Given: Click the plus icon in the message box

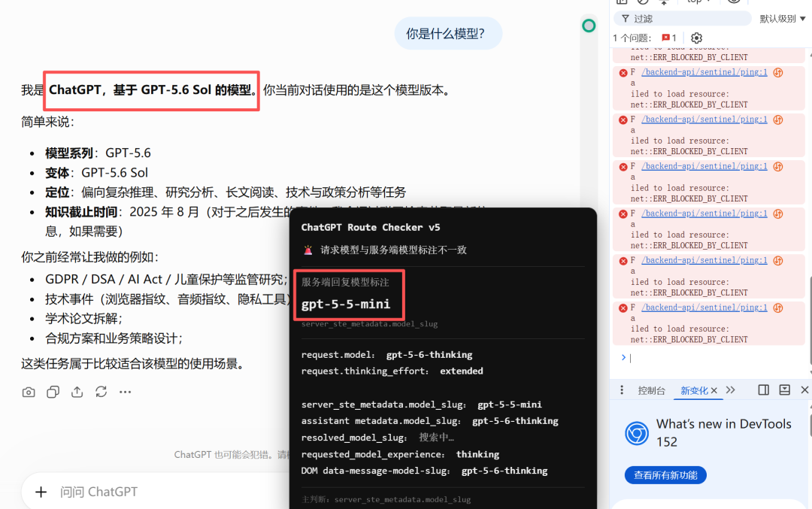Looking at the screenshot, I should pos(41,492).
